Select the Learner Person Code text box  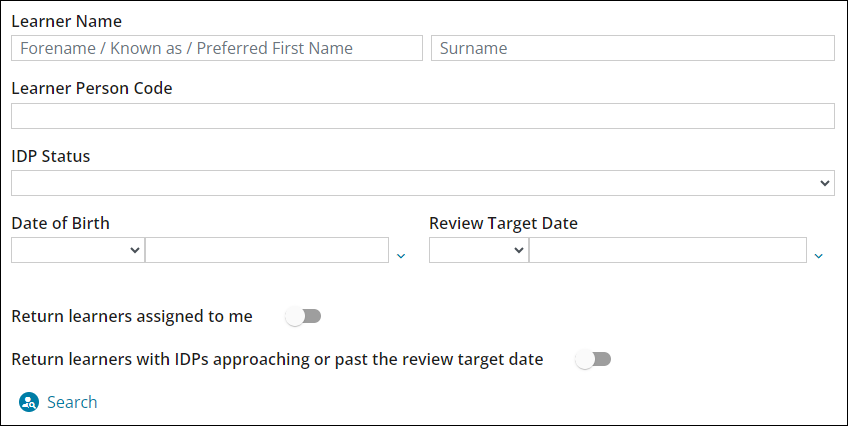[422, 116]
